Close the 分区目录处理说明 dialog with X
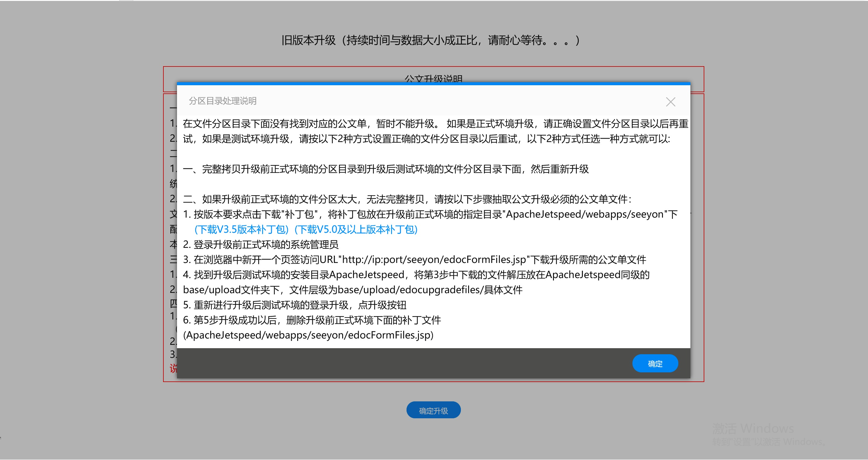 pyautogui.click(x=670, y=102)
